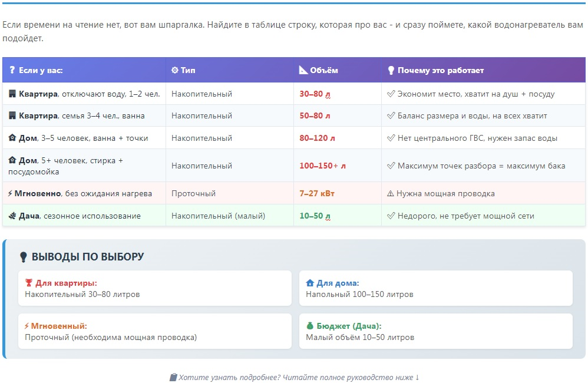
Task: Click the gear icon beside Тип header
Action: [x=174, y=70]
